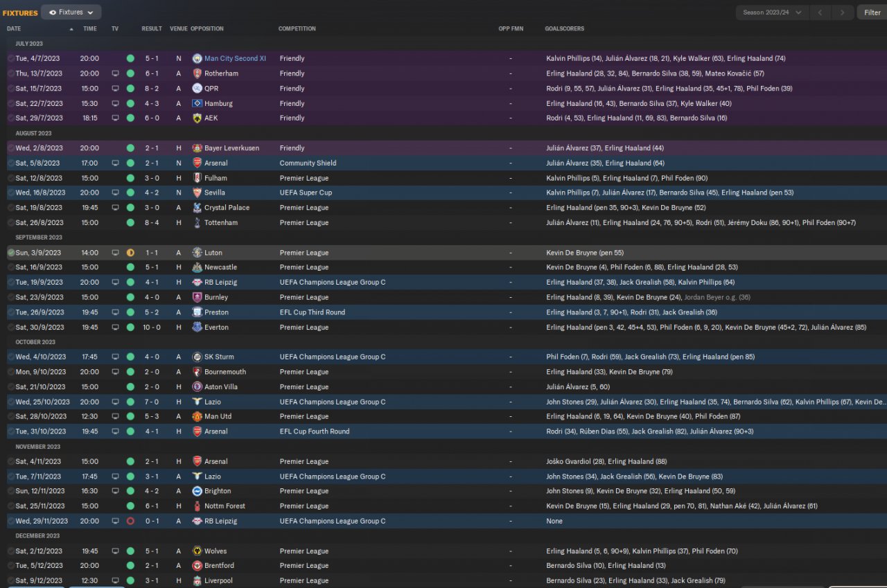Image resolution: width=887 pixels, height=588 pixels.
Task: Click the Luton club badge
Action: point(197,253)
